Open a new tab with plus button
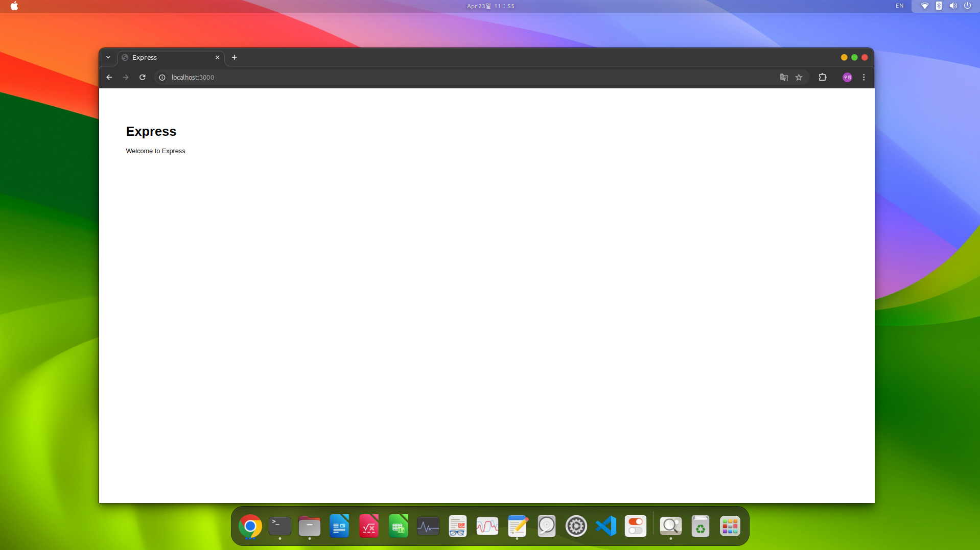 (x=235, y=57)
